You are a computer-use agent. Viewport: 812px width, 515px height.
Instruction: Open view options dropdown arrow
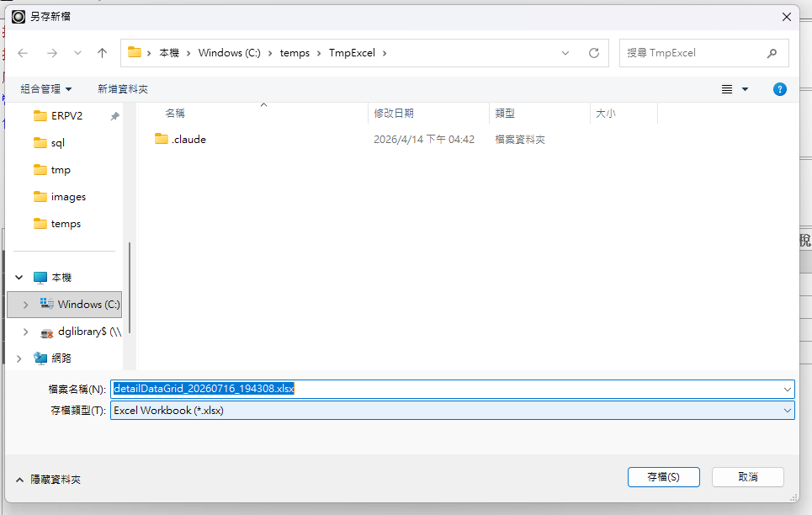pyautogui.click(x=746, y=89)
